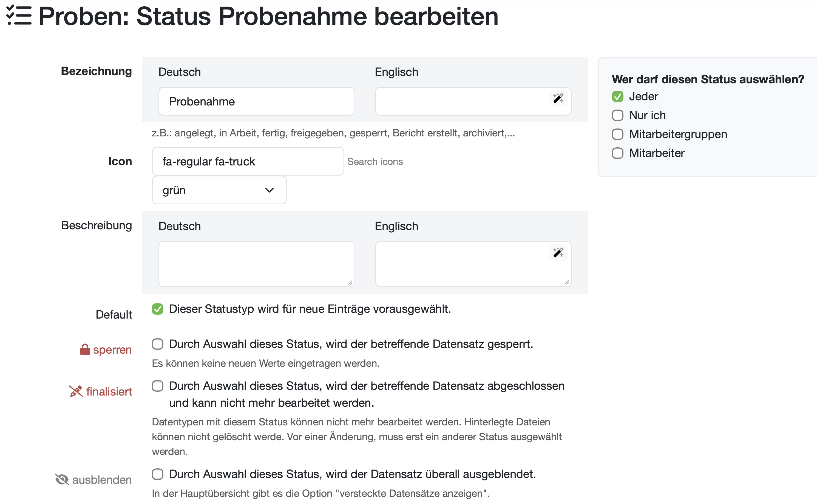
Task: Click the Icon field containing fa-regular fa-truck
Action: pyautogui.click(x=248, y=162)
